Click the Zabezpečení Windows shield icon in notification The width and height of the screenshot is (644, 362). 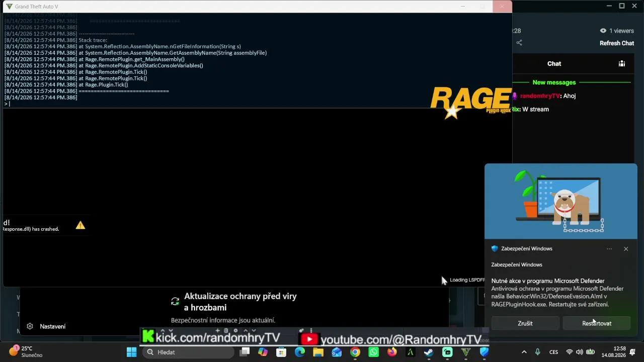495,249
